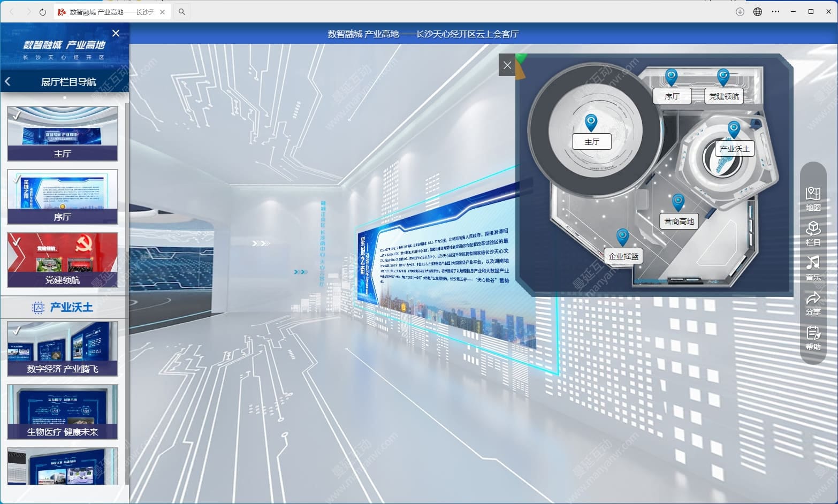838x504 pixels.
Task: Click the 序厅 map label
Action: click(672, 96)
